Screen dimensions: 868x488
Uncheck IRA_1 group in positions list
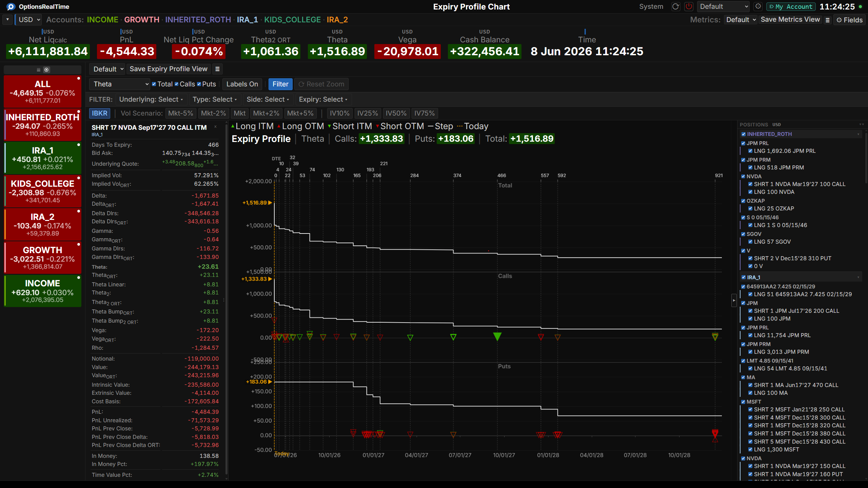point(744,278)
